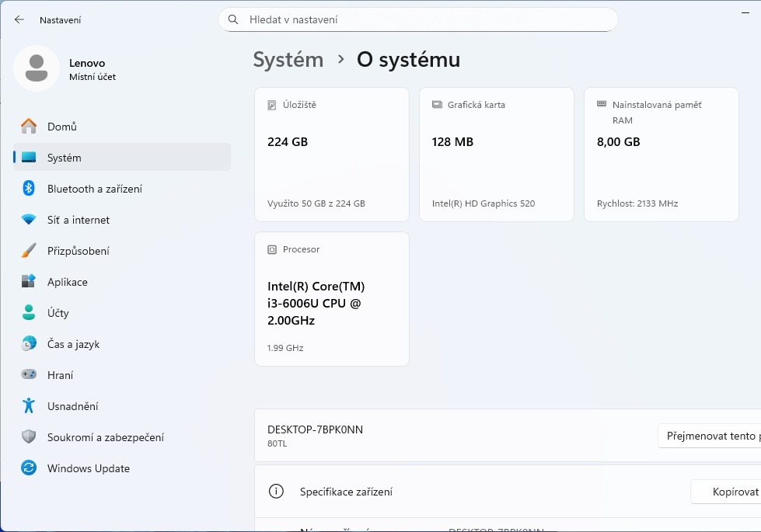Screen dimensions: 761x532
Task: Click the Aplikace icon in sidebar
Action: tap(29, 282)
